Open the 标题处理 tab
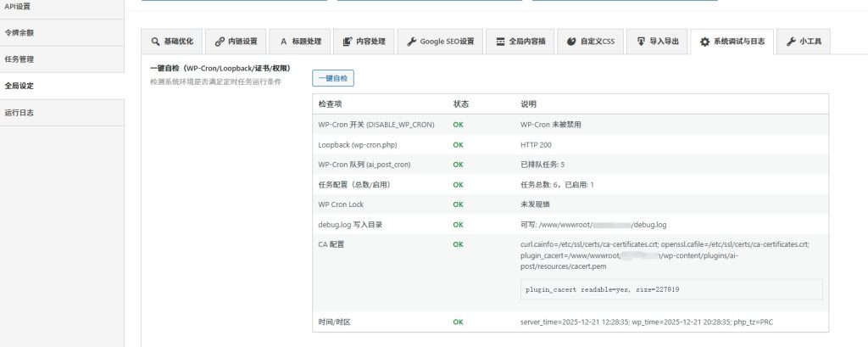The width and height of the screenshot is (868, 347). 300,42
